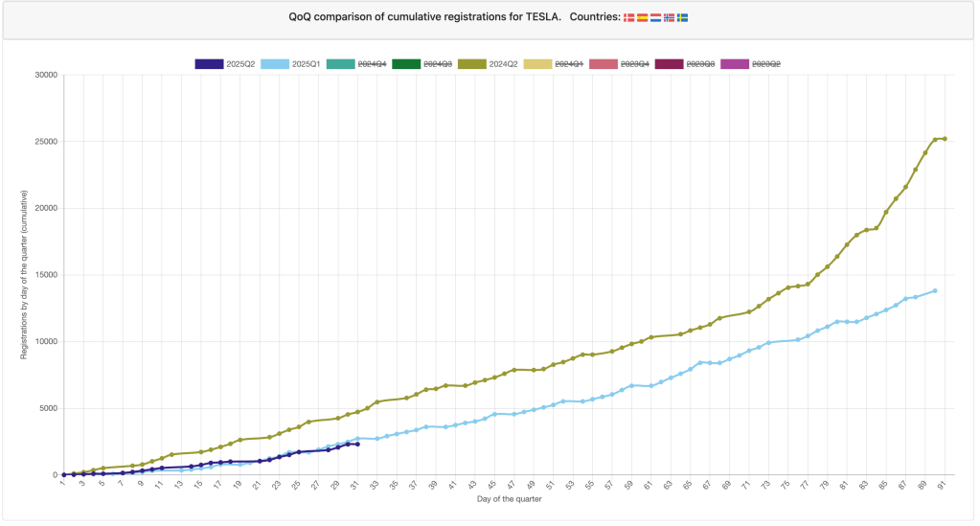
Task: Click the 30000 y-axis tick label
Action: [x=44, y=75]
